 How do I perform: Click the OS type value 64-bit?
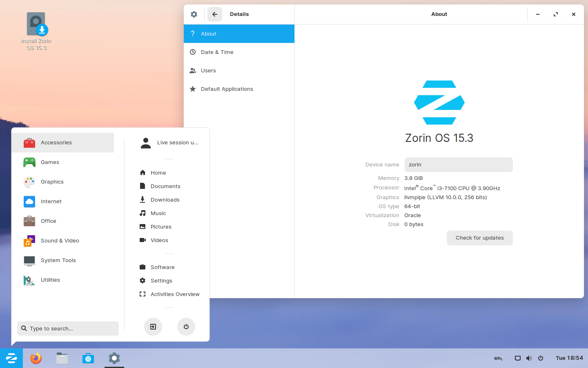tap(412, 206)
